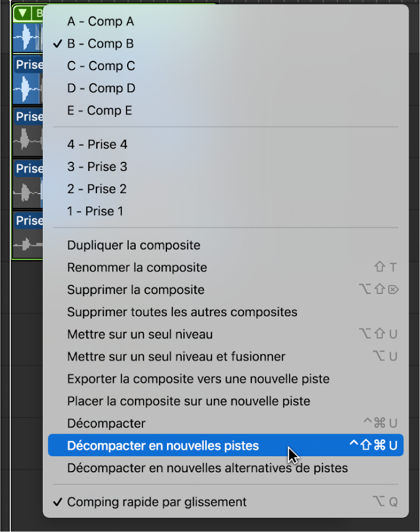The width and height of the screenshot is (420, 532).
Task: Select take 4 - Prise 4
Action: point(97,144)
